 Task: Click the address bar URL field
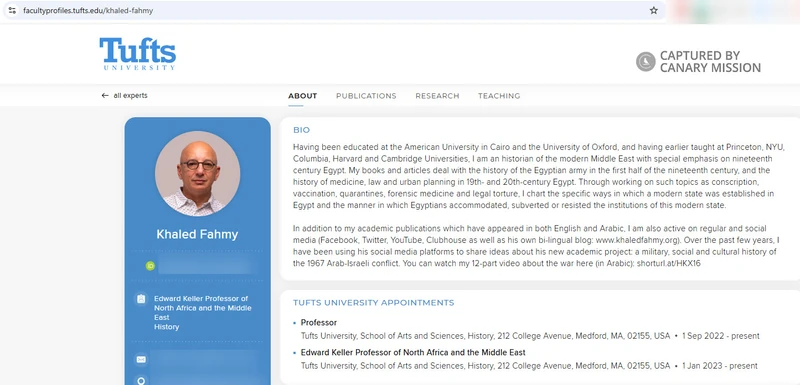334,10
